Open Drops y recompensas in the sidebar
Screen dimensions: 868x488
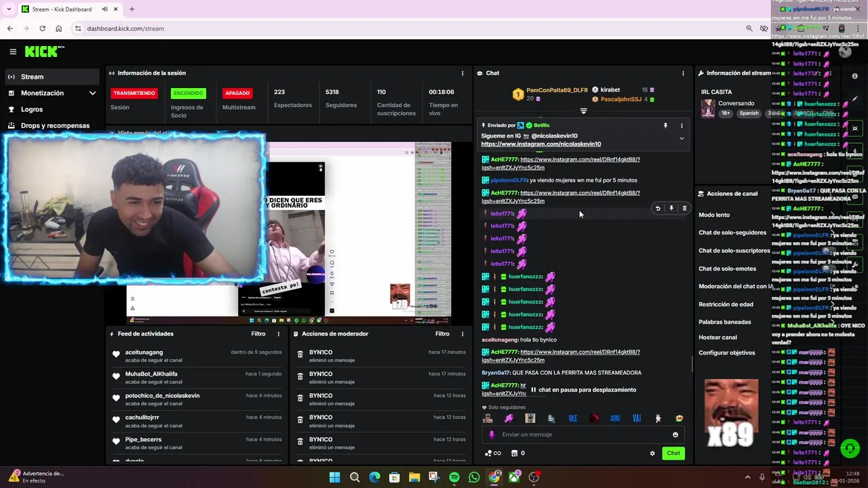pos(55,125)
